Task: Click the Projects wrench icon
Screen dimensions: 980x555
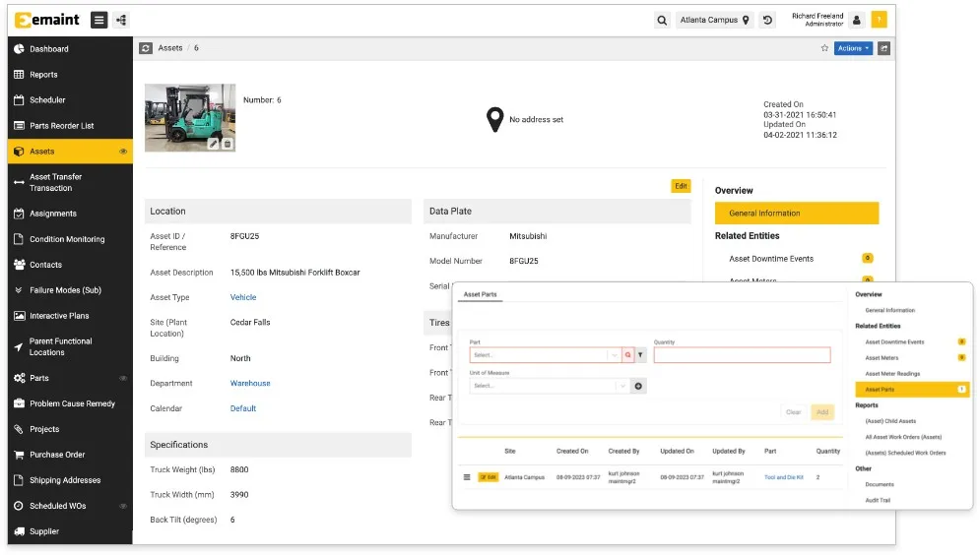Action: coord(19,429)
